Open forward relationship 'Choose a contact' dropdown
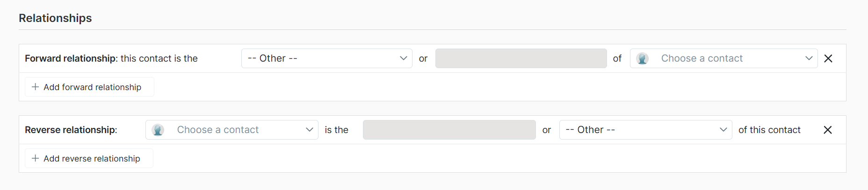The image size is (868, 190). tap(723, 58)
